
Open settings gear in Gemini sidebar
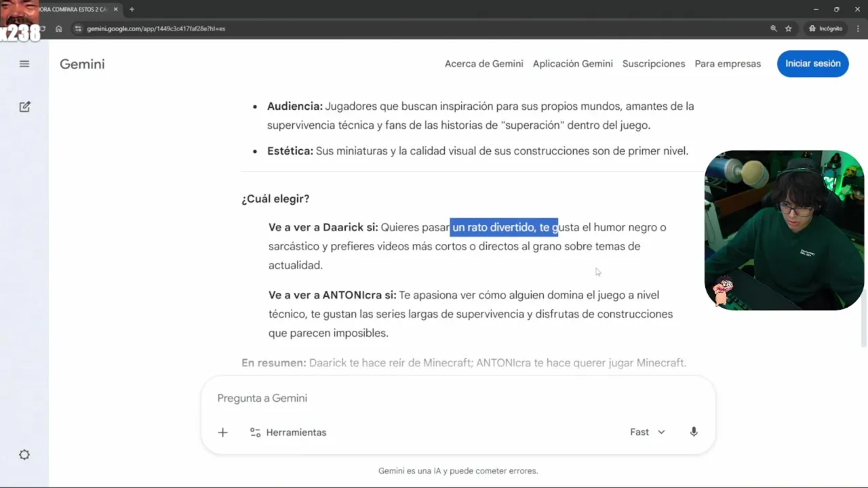point(24,455)
